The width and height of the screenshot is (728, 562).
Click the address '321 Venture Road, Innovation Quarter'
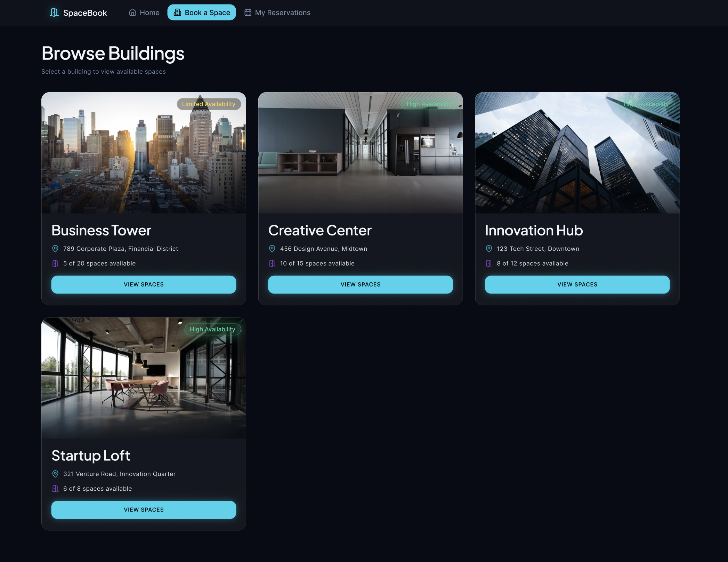120,474
